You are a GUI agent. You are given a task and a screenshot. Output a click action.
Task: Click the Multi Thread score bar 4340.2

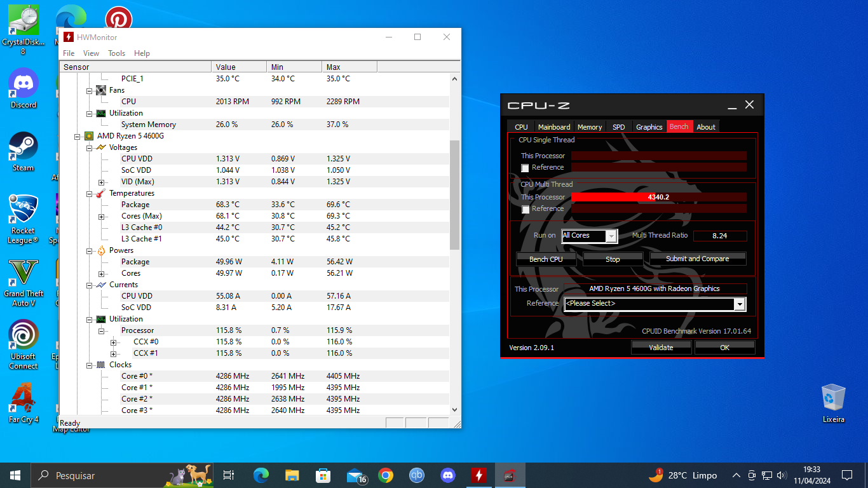pos(658,197)
